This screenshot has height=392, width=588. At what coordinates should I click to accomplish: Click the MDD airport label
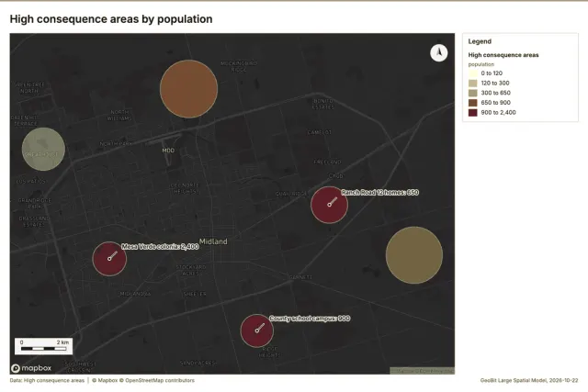[168, 151]
